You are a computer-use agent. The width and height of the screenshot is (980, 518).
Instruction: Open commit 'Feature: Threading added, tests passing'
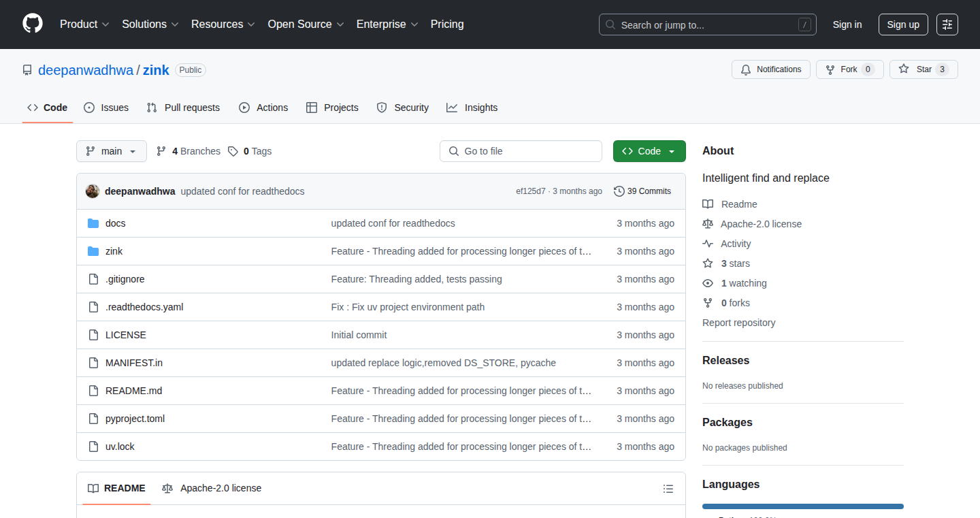(416, 279)
